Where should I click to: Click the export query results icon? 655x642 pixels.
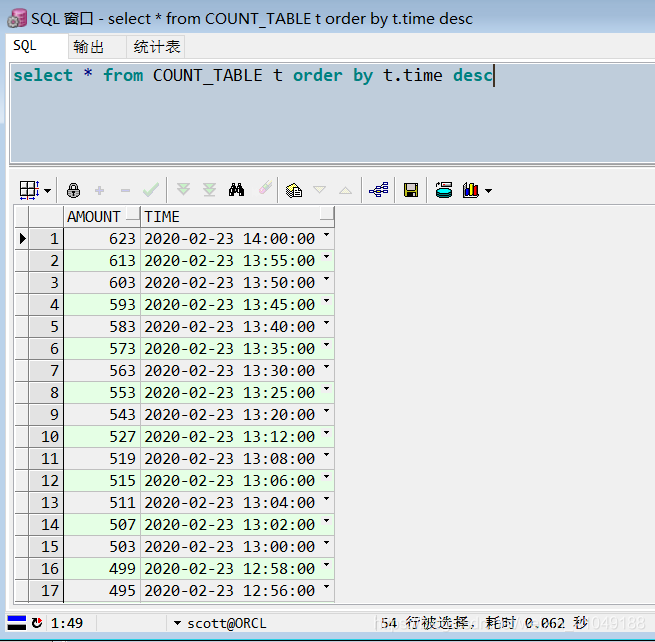(x=444, y=190)
